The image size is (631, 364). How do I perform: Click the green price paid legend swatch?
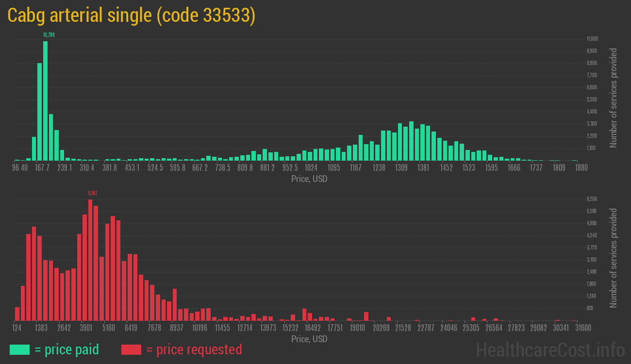coord(19,349)
